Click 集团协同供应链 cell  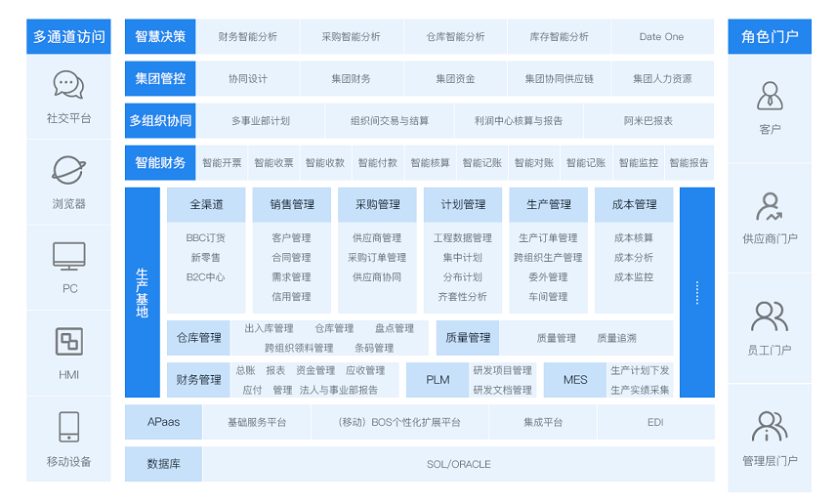point(559,78)
